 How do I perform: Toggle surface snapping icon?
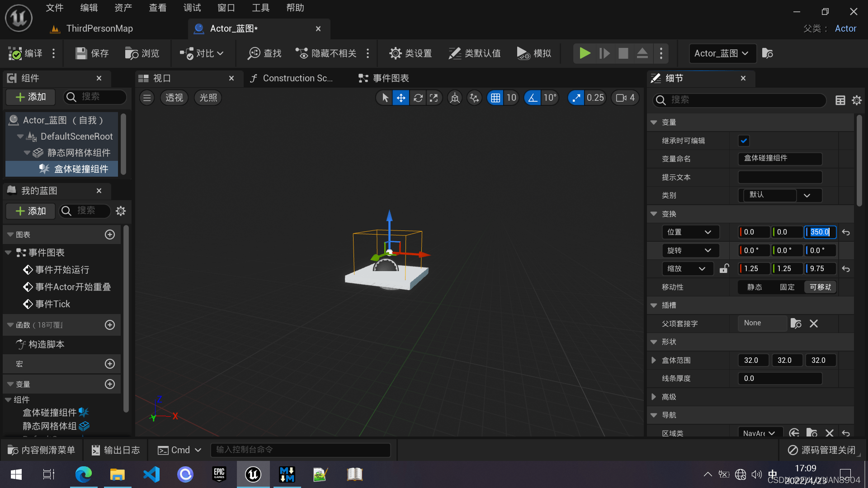click(474, 98)
